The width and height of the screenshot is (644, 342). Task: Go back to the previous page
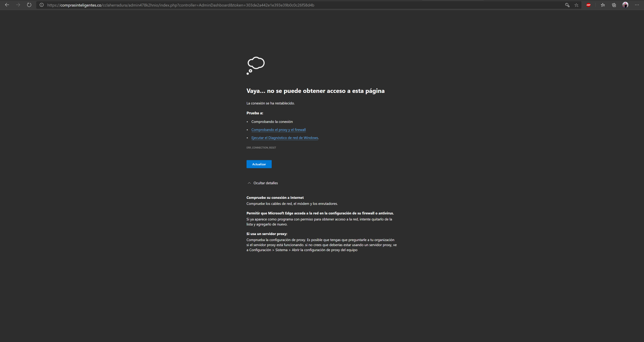[x=7, y=5]
